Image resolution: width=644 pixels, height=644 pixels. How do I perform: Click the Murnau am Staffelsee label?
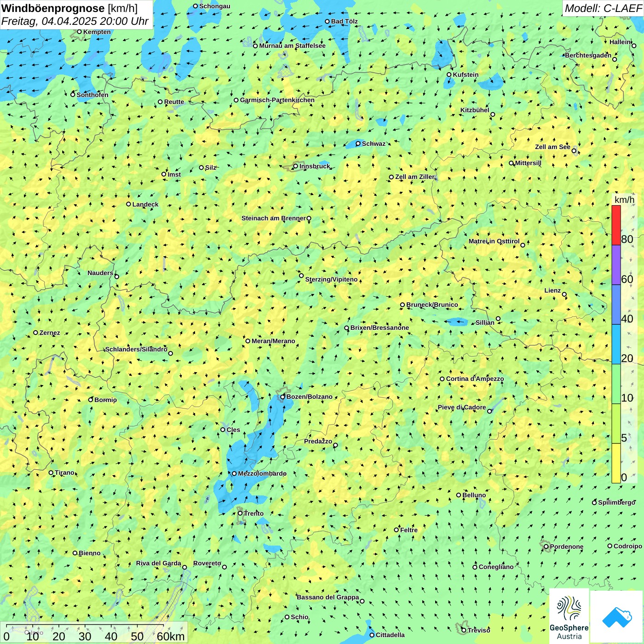pos(292,46)
